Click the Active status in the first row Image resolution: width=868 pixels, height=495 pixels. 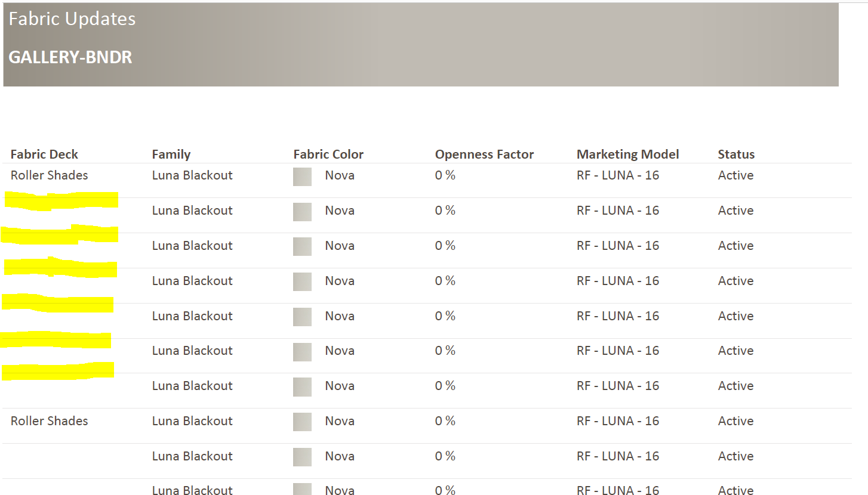(735, 175)
